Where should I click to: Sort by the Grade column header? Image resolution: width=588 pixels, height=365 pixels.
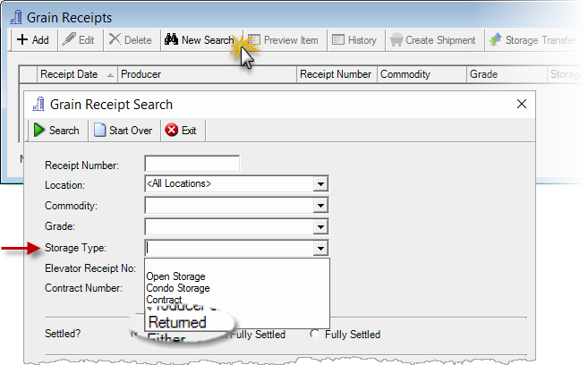click(x=507, y=74)
